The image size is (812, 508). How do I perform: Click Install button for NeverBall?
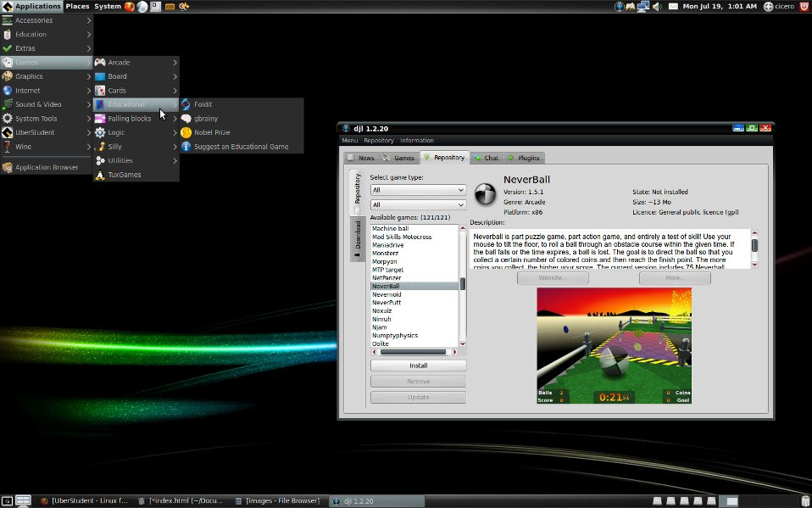coord(419,366)
